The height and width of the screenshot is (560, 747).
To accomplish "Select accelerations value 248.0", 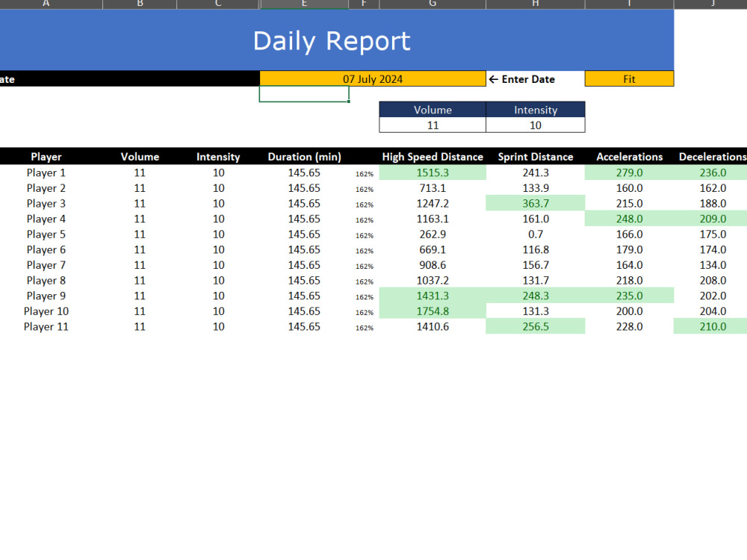I will click(x=629, y=219).
